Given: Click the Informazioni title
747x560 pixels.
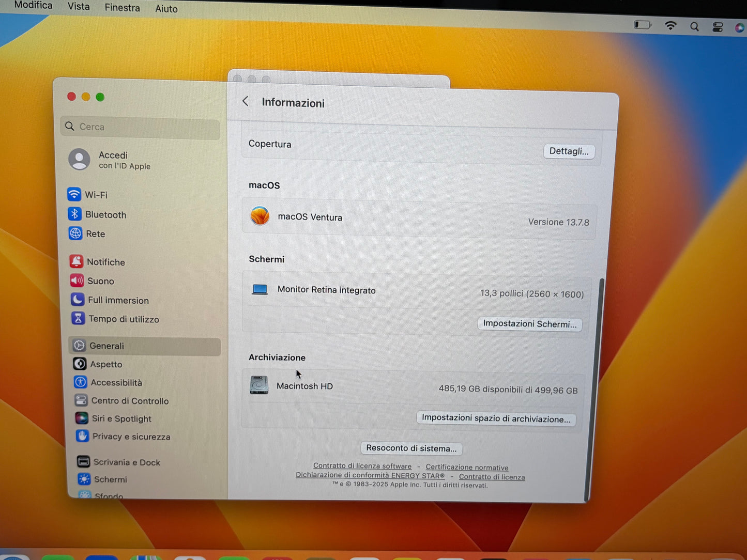Looking at the screenshot, I should tap(293, 102).
